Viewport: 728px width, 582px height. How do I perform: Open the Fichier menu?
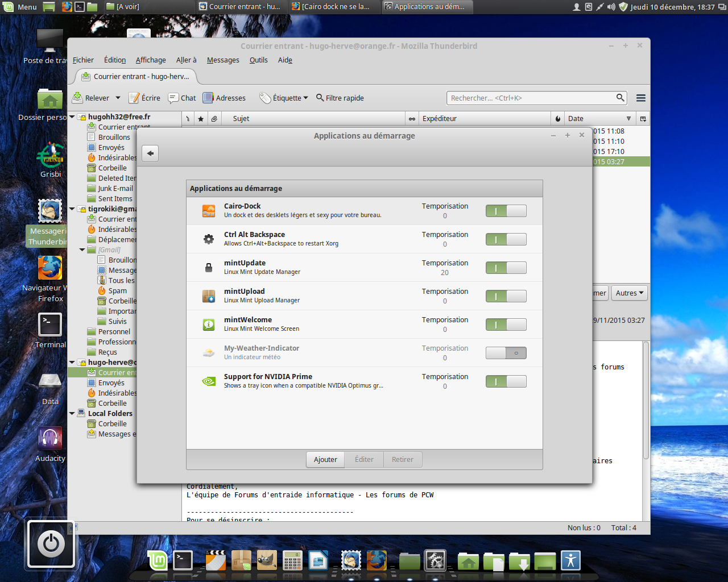83,60
